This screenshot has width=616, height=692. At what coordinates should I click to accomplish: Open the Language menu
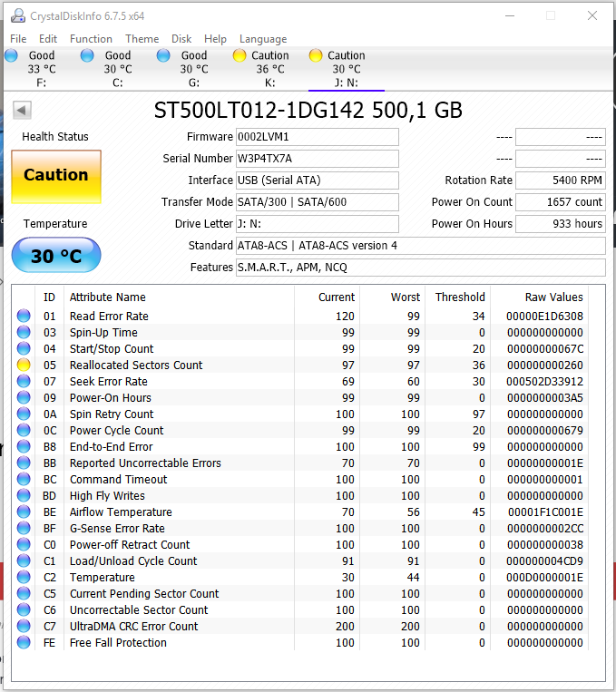click(x=262, y=39)
